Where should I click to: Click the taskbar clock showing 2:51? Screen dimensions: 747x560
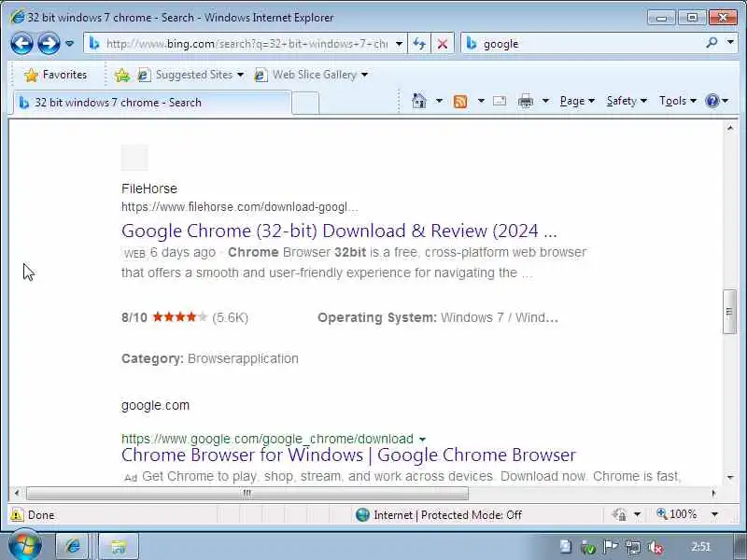coord(700,547)
